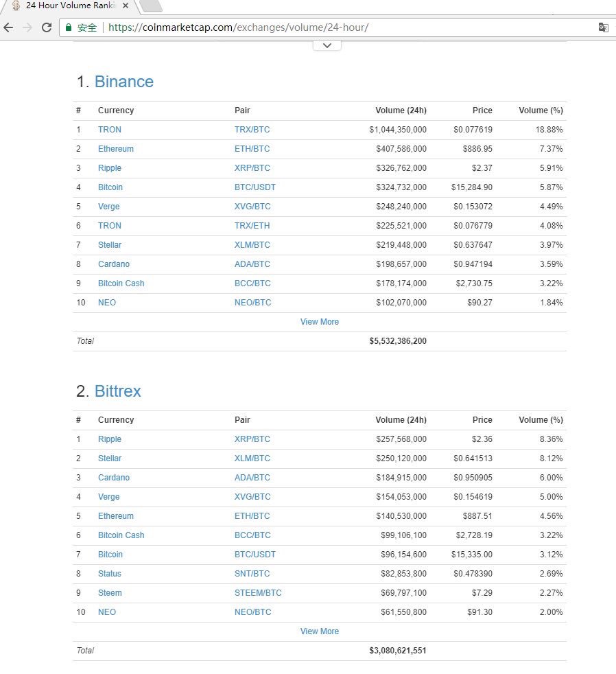Open Verge link in Bittrex table

coord(108,497)
